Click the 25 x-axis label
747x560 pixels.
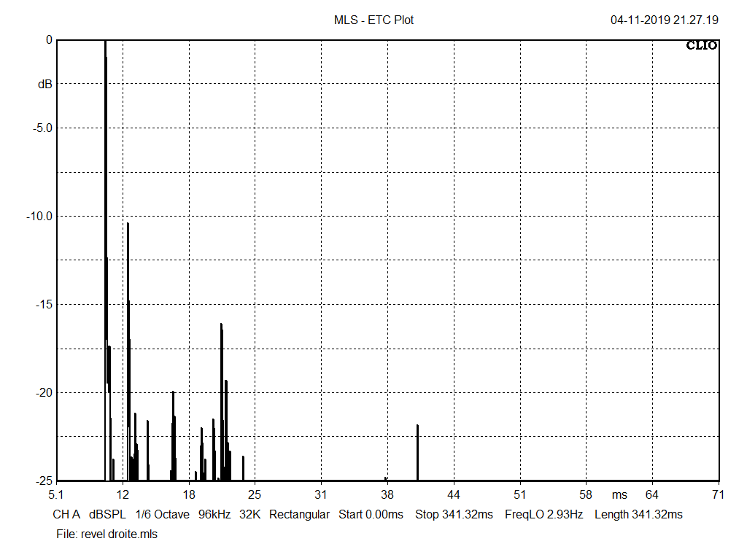coord(255,495)
